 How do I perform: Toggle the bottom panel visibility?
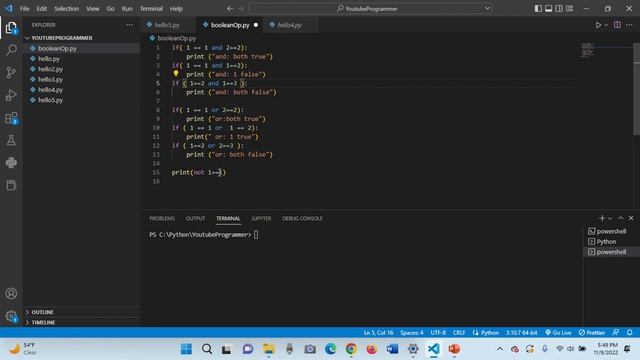[549, 9]
